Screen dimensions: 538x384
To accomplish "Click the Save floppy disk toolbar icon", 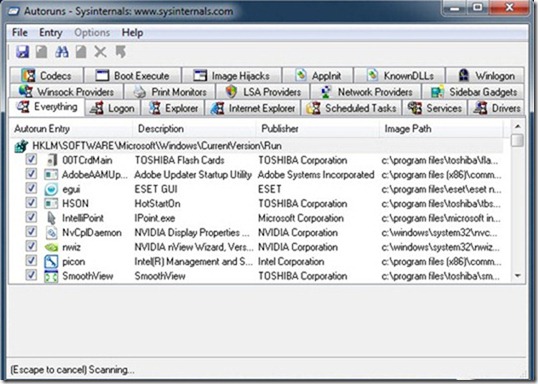I will (x=22, y=52).
